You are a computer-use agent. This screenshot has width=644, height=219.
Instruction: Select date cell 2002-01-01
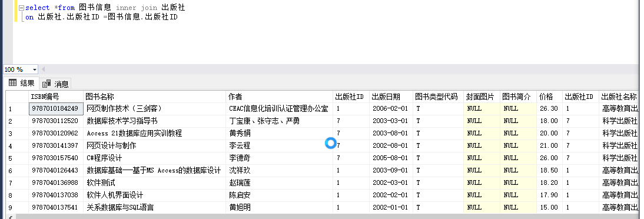pos(391,207)
